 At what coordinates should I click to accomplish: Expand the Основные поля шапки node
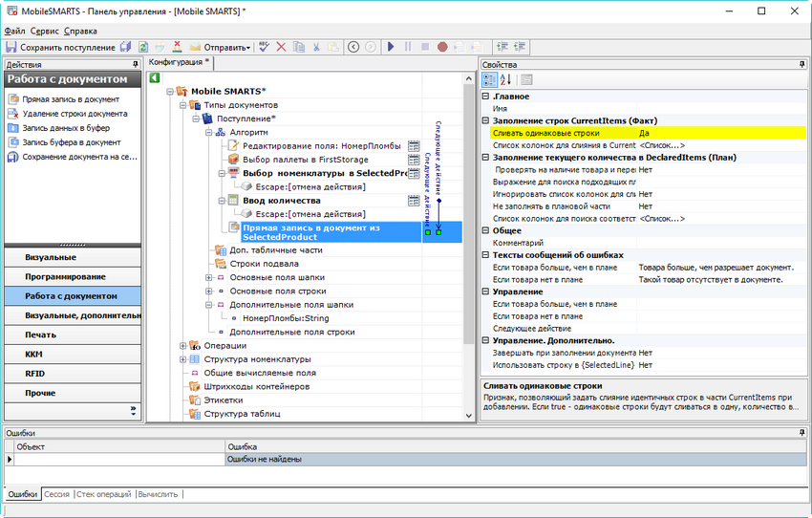pos(208,278)
